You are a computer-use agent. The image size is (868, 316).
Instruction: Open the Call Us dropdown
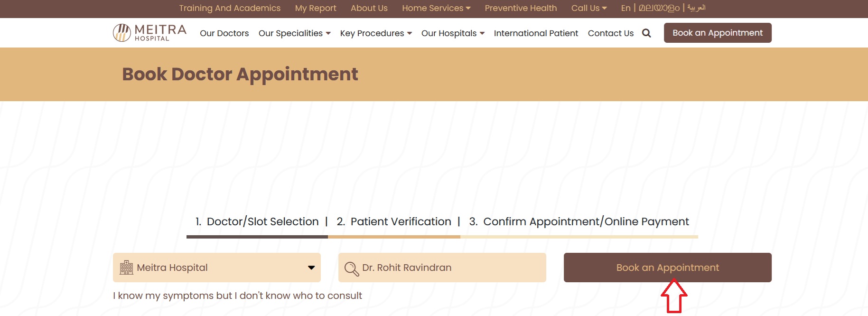(x=588, y=8)
